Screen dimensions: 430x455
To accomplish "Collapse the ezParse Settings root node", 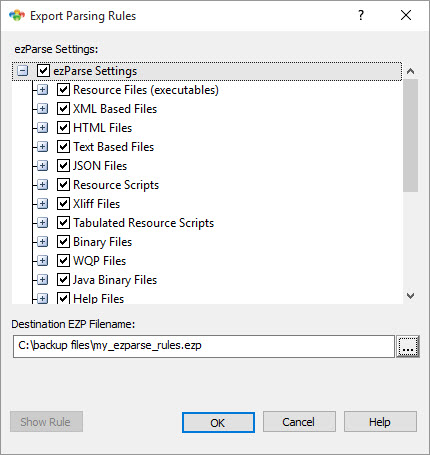I will [22, 71].
